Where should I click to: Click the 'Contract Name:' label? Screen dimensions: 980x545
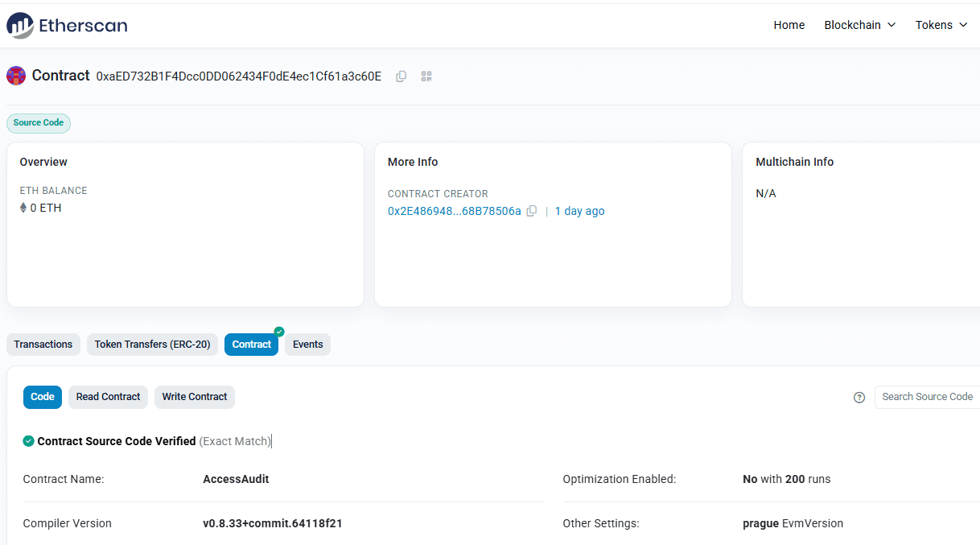click(x=64, y=479)
